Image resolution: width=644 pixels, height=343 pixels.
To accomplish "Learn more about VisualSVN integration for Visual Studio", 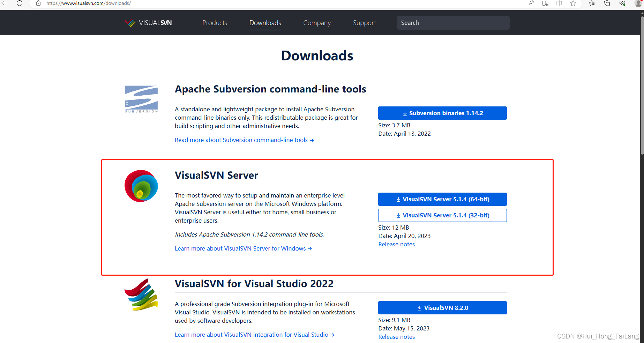I will coord(255,335).
